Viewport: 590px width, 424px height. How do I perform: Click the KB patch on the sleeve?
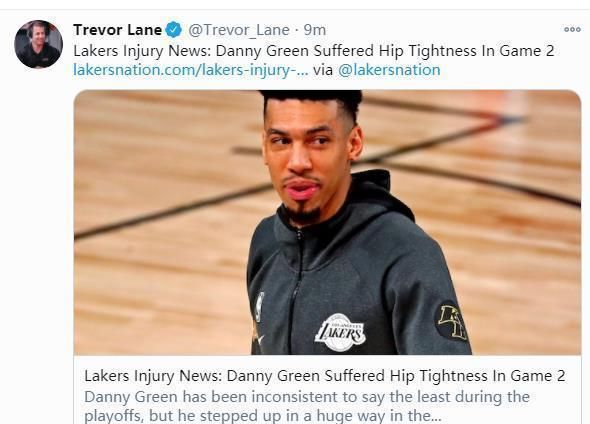pos(452,322)
